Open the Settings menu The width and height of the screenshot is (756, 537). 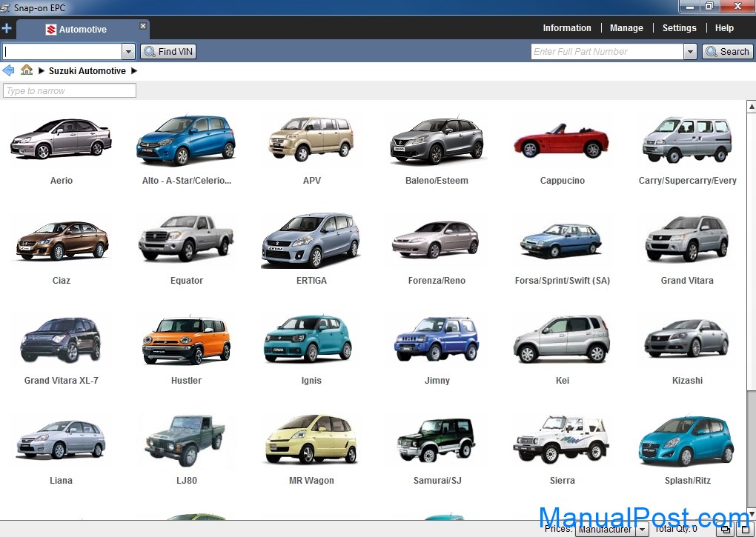point(679,28)
